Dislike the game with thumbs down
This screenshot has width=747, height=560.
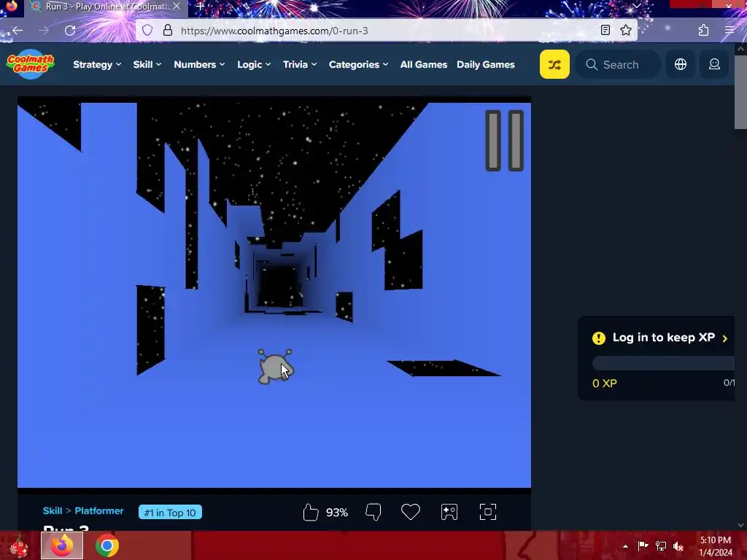click(373, 513)
